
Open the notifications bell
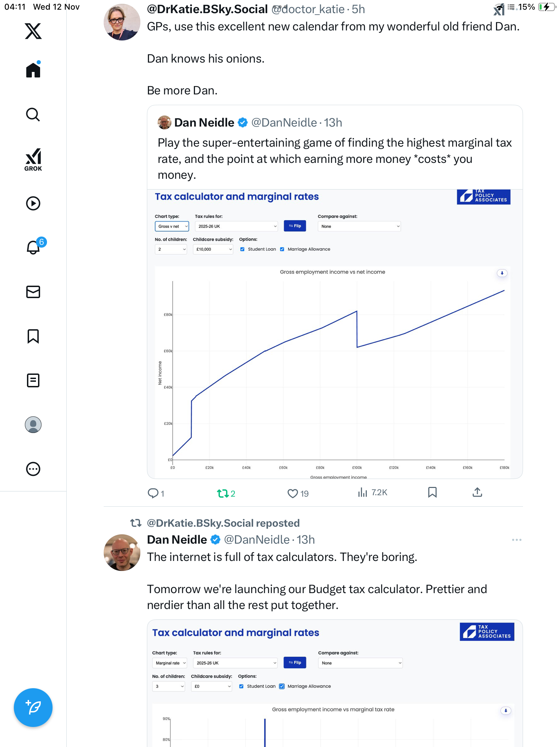(x=34, y=247)
